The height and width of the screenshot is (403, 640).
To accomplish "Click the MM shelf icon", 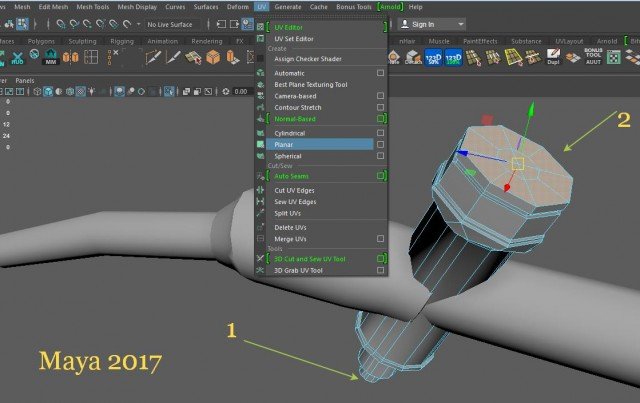I will (x=51, y=57).
